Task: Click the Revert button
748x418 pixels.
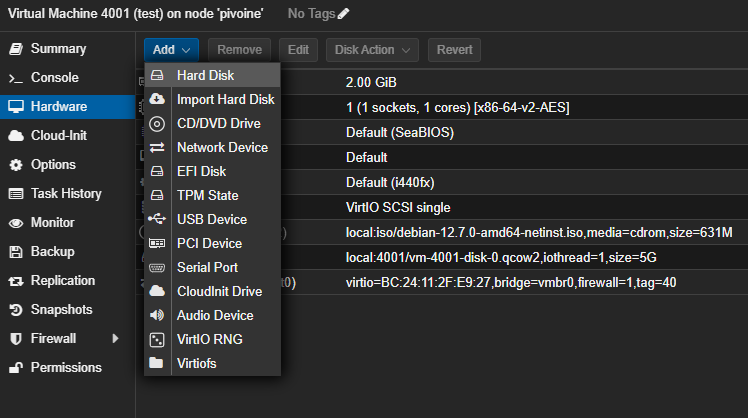Action: pyautogui.click(x=454, y=50)
